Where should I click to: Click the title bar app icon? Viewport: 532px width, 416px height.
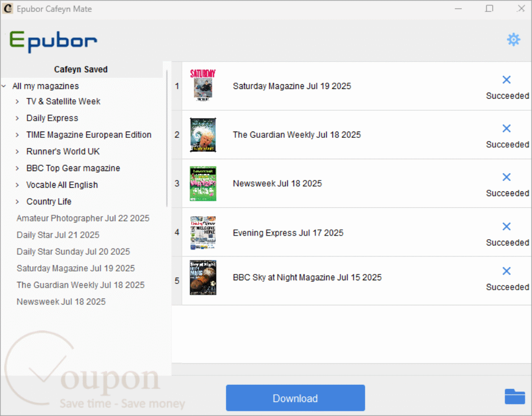tap(8, 8)
